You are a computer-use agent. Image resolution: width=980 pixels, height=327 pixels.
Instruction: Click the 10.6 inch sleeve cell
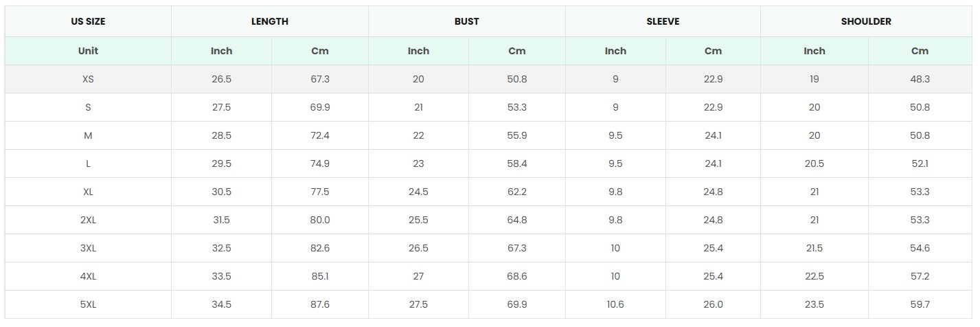coord(615,304)
